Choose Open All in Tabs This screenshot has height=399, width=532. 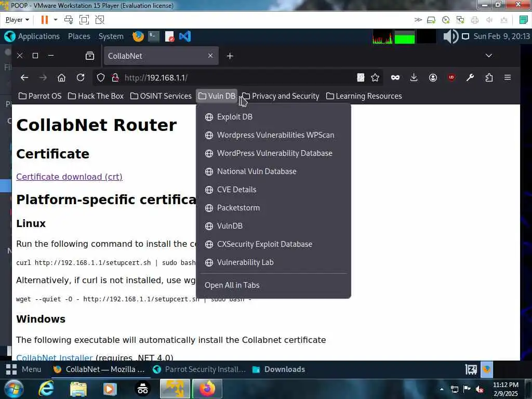273,285
